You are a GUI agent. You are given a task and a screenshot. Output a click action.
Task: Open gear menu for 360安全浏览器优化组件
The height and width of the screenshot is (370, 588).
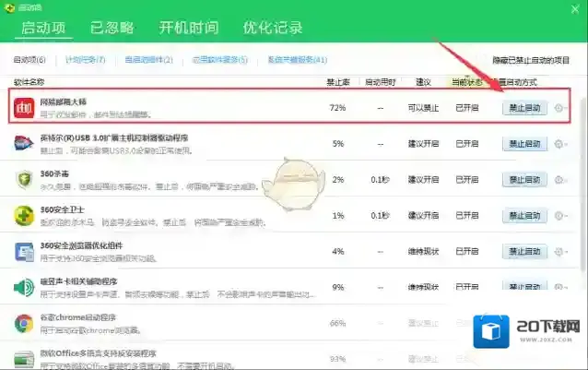tap(559, 251)
